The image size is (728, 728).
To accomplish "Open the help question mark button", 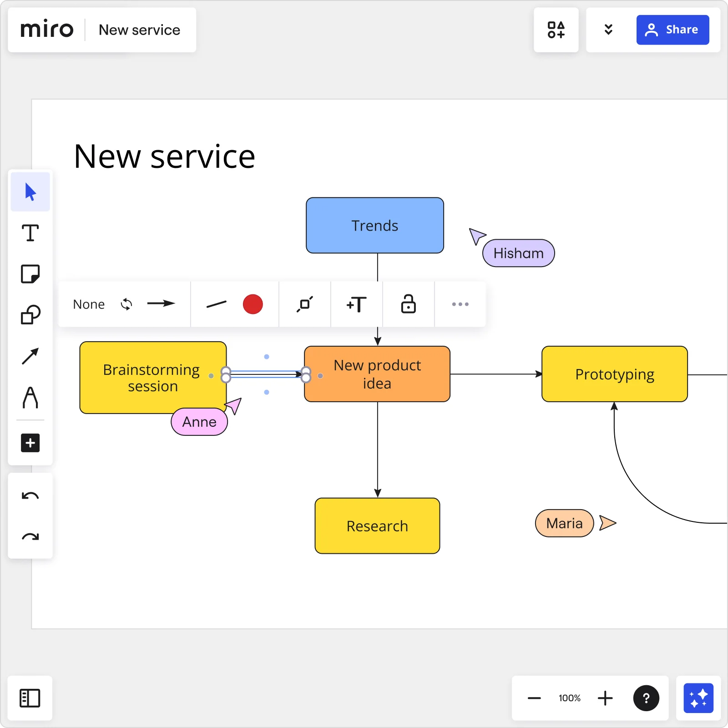I will pos(646,698).
